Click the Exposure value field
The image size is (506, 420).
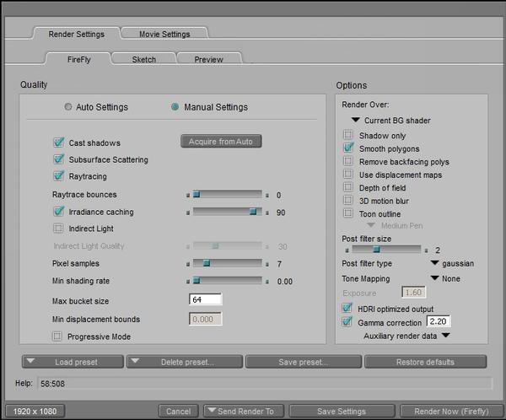(x=414, y=293)
